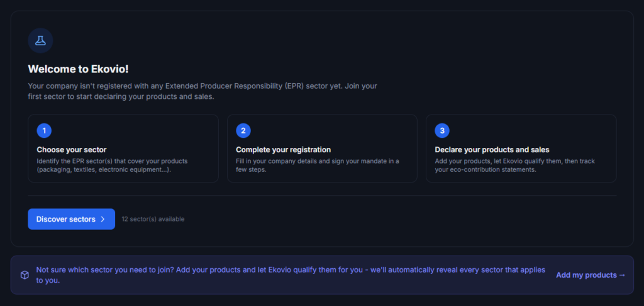Select the Choose your sector card title
Viewport: 644px width, 306px height.
point(72,150)
